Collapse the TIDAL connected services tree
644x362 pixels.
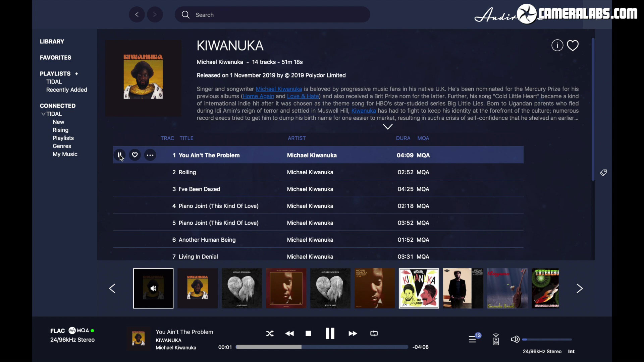click(x=43, y=114)
